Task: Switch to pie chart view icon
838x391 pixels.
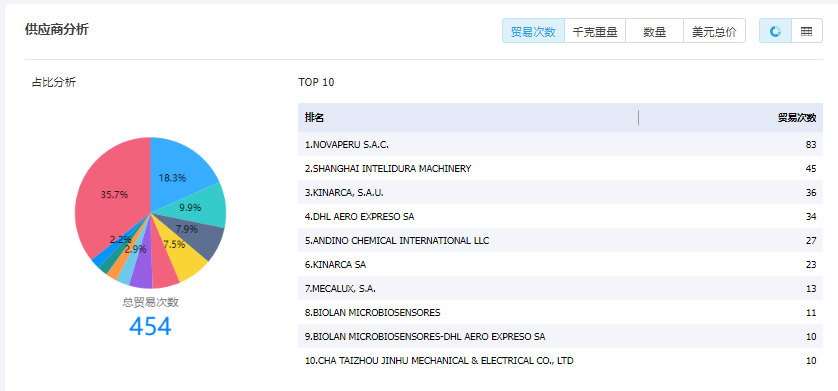Action: click(775, 32)
